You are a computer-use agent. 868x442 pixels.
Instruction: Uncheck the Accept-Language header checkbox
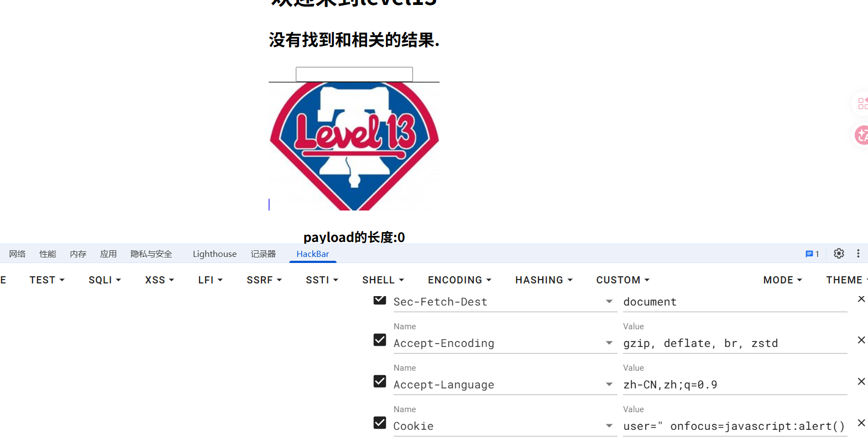click(x=380, y=381)
